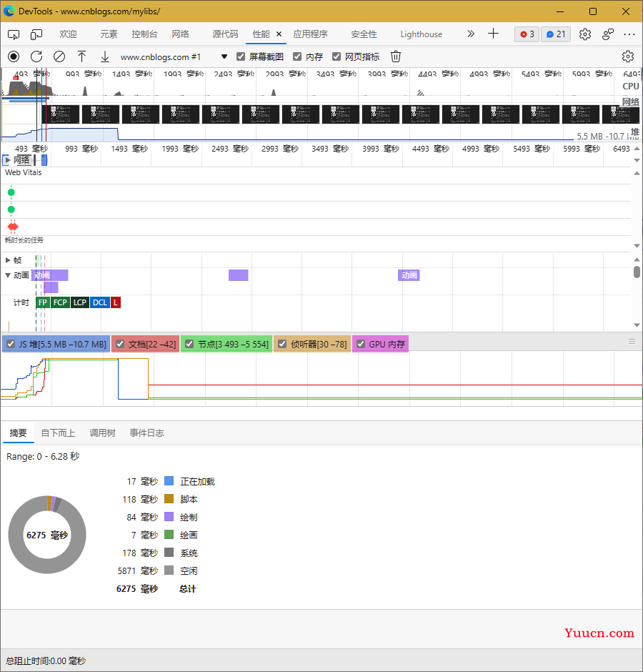Image resolution: width=643 pixels, height=672 pixels.
Task: Click the red long task diamond marker
Action: tap(13, 227)
